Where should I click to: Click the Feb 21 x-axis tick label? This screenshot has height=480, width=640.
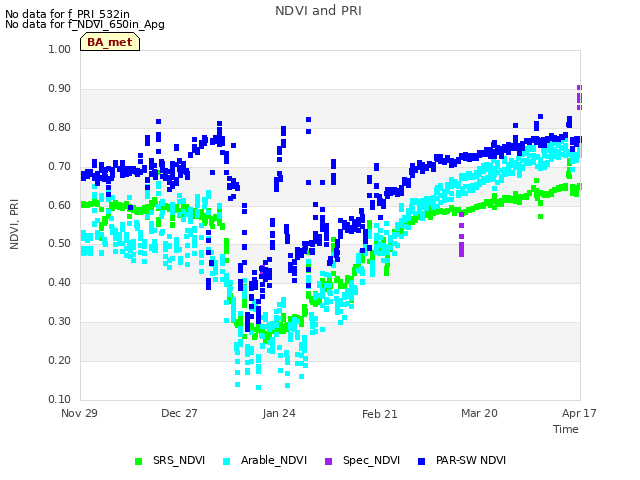pos(380,414)
